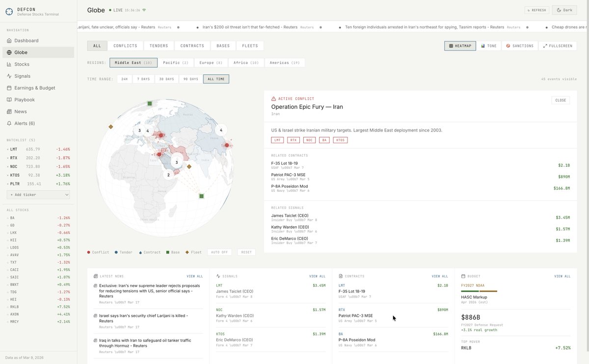The height and width of the screenshot is (364, 589).
Task: Toggle the Heatmap overlay
Action: [460, 46]
